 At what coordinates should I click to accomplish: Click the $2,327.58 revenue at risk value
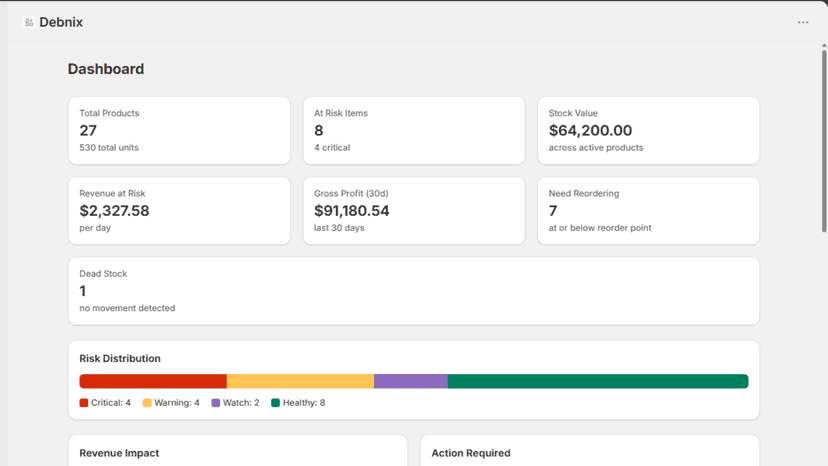click(114, 211)
